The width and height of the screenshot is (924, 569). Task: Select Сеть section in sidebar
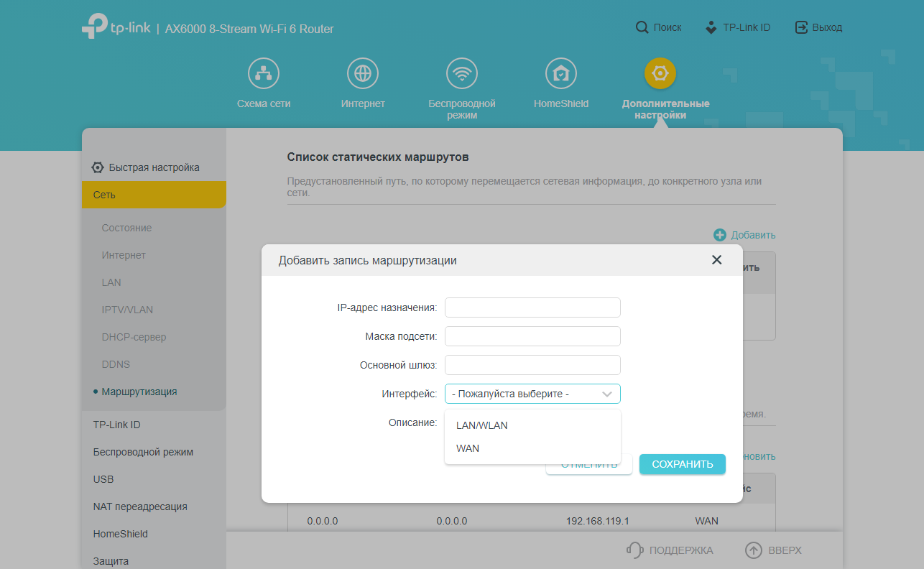154,195
